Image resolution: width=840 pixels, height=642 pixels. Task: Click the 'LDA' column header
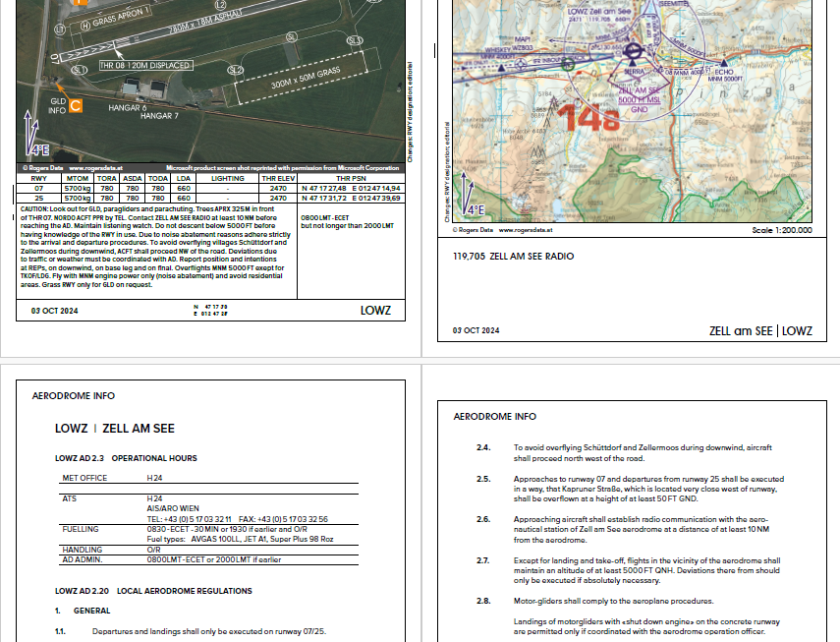184,179
